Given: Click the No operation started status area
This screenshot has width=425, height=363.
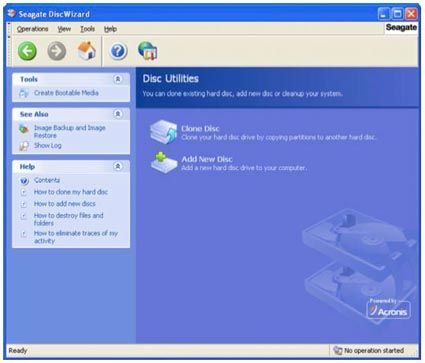Looking at the screenshot, I should click(373, 350).
